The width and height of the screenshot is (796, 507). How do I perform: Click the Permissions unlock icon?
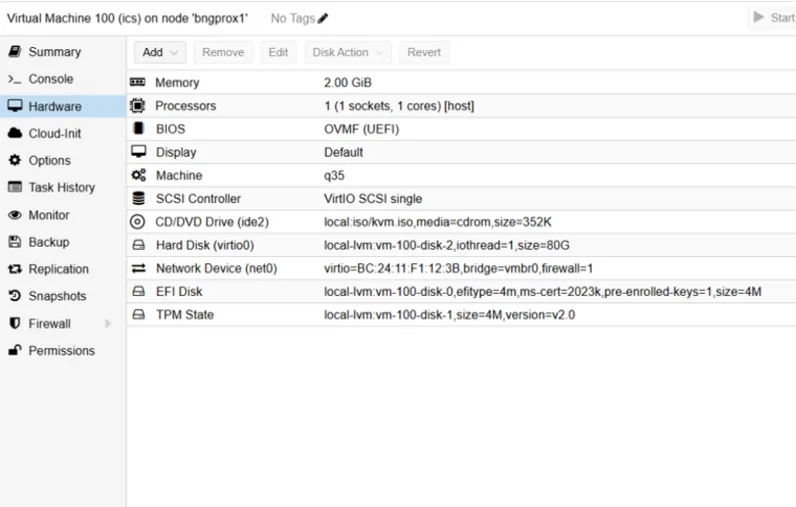pos(15,350)
